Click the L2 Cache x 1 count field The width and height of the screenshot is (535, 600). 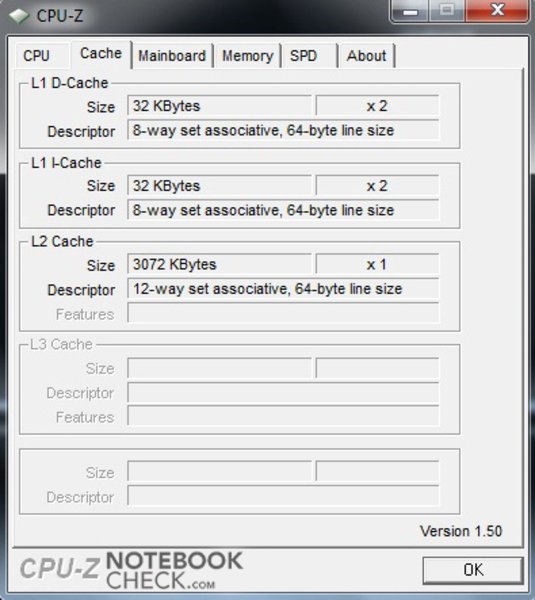(x=377, y=264)
